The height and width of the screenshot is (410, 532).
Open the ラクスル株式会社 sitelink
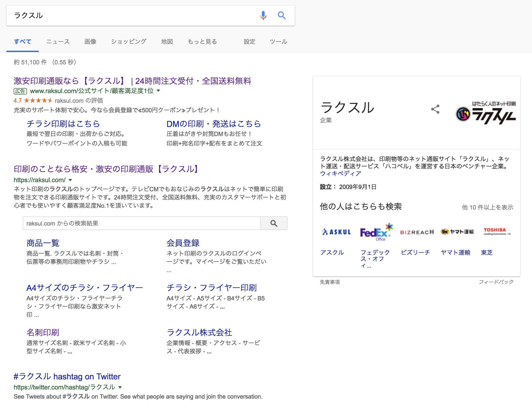[x=199, y=332]
